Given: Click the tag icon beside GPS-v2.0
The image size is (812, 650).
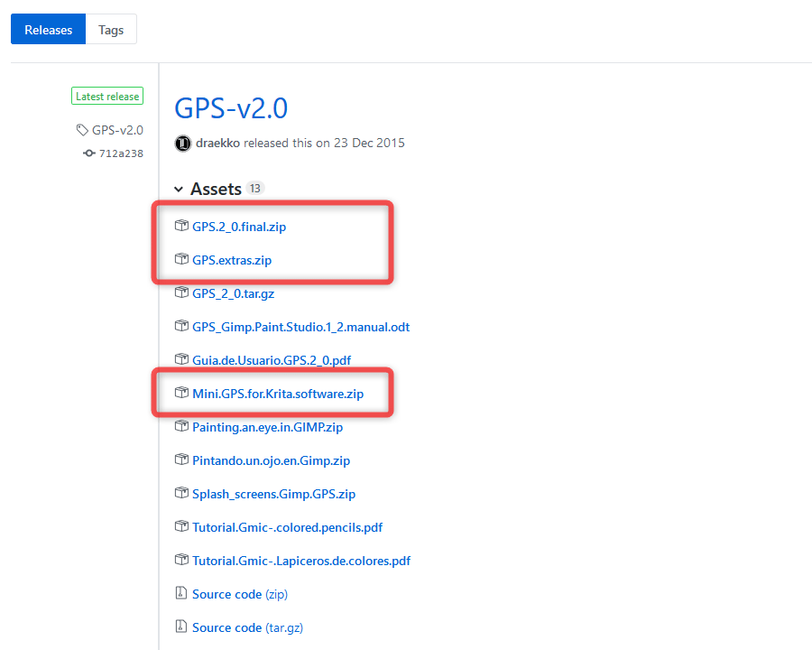Looking at the screenshot, I should click(82, 130).
